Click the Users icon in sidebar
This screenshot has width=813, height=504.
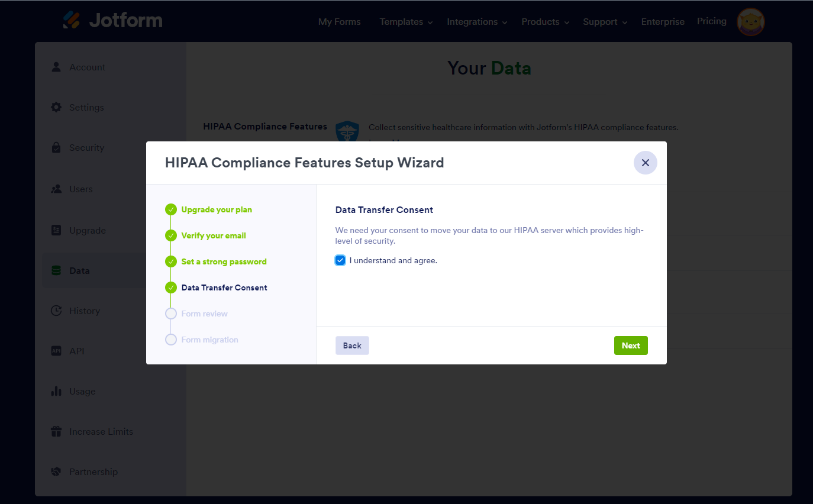pos(56,189)
